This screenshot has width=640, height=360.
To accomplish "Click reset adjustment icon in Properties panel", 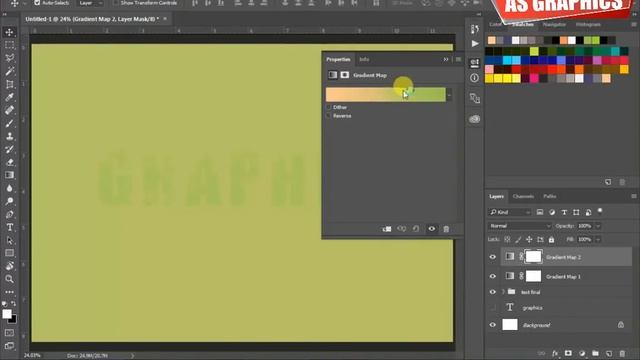I will coord(416,229).
